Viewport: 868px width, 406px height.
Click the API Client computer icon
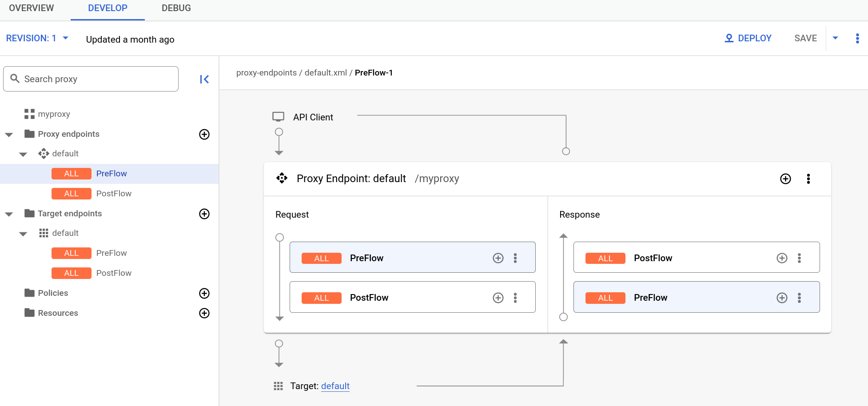tap(279, 116)
